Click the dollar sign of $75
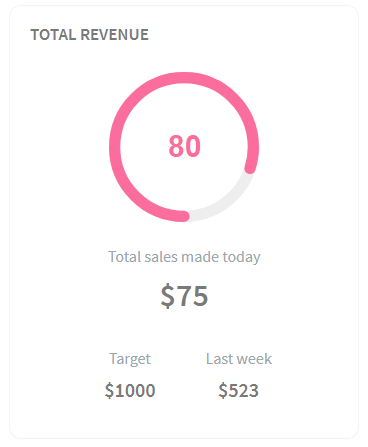Screen dimensions: 368x447 pyautogui.click(x=168, y=296)
